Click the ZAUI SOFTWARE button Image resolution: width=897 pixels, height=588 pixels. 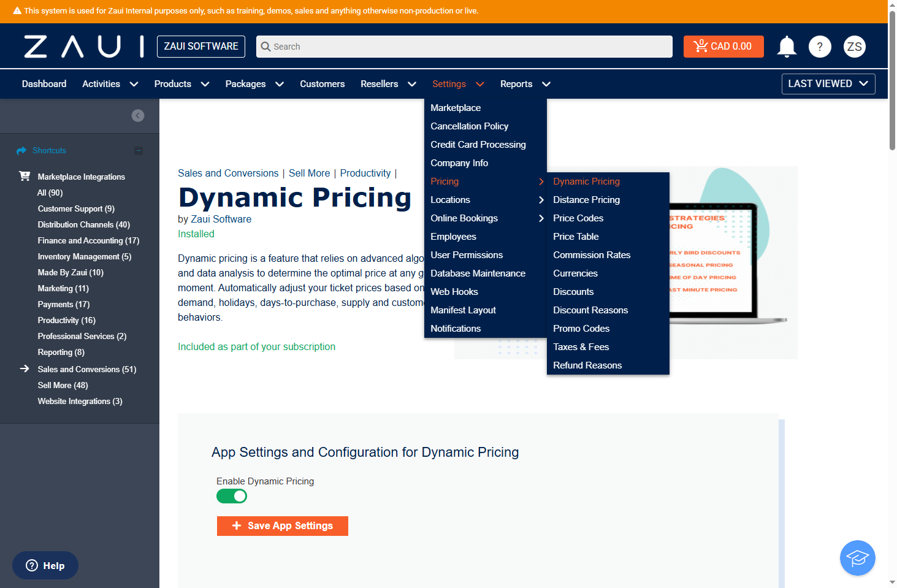pos(201,47)
